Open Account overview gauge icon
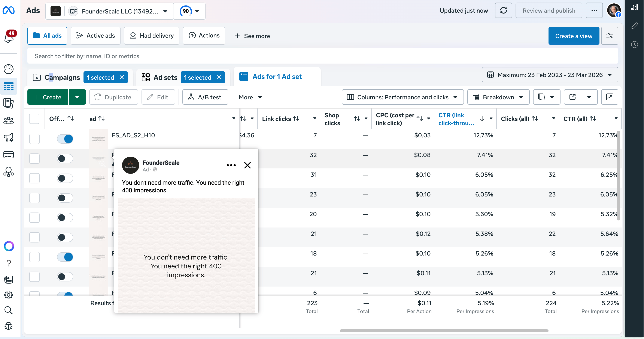The image size is (644, 339). click(x=9, y=69)
